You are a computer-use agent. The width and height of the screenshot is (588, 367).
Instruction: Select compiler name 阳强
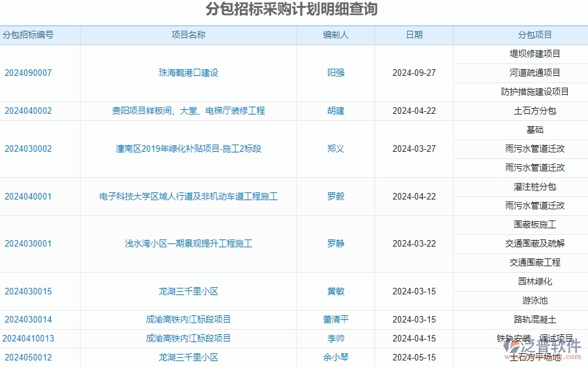336,73
